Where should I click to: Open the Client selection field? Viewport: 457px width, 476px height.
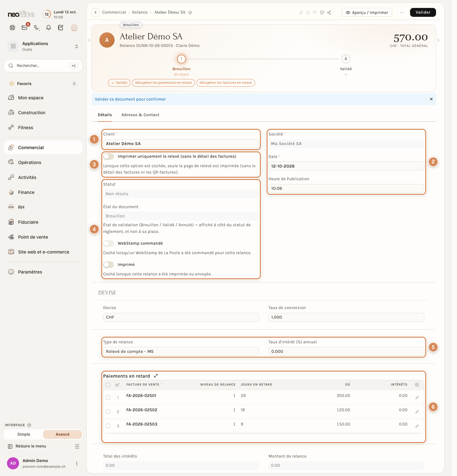[181, 144]
